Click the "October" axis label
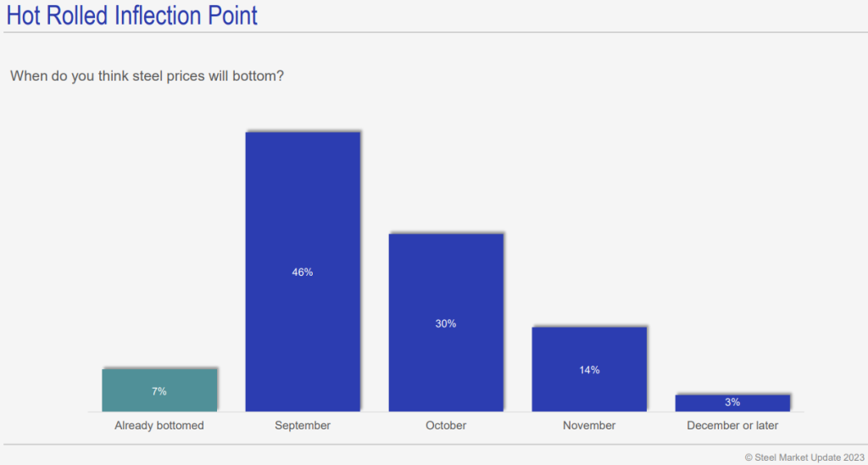 (x=446, y=425)
